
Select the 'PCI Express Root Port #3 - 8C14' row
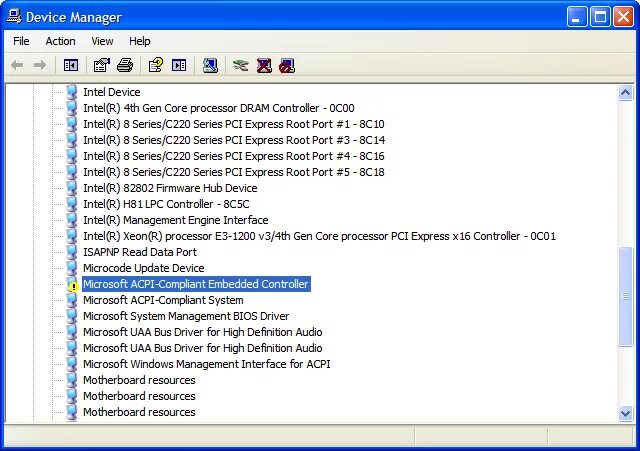click(x=234, y=140)
